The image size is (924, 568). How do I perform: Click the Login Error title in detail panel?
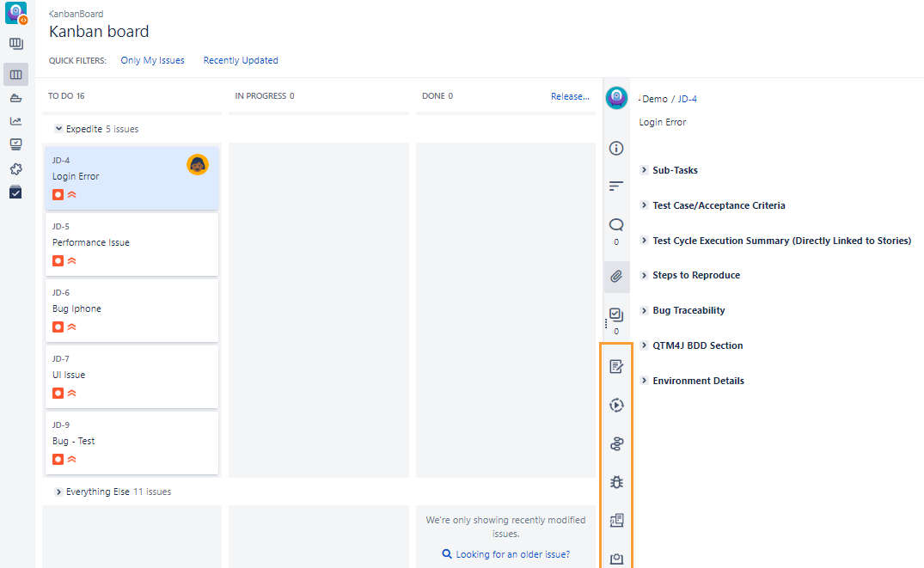[663, 122]
